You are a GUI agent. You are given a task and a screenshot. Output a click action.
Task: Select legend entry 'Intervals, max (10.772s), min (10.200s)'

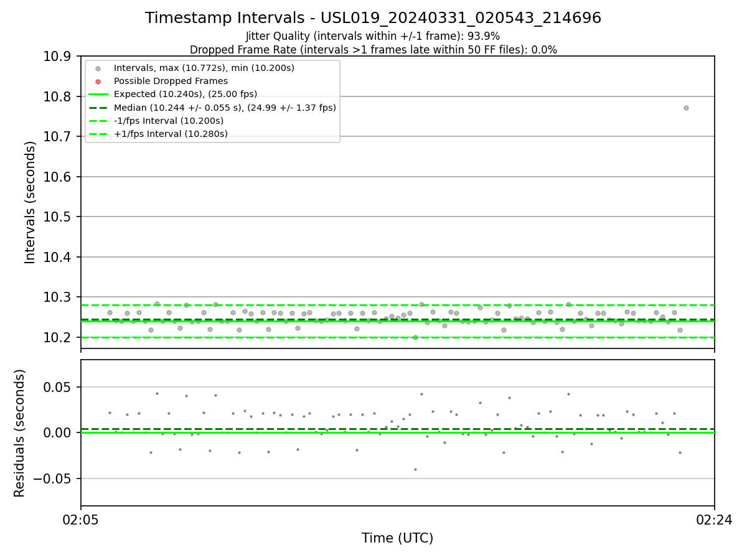[x=204, y=68]
